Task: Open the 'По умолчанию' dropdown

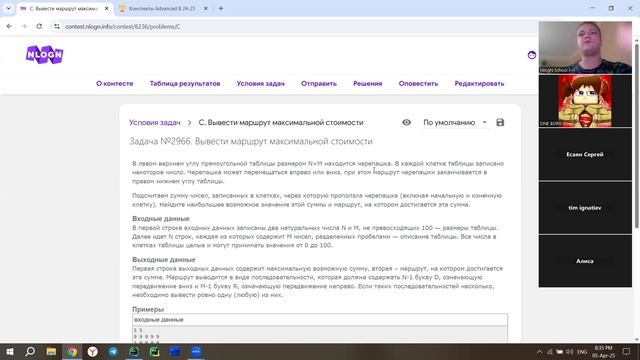Action: [455, 122]
